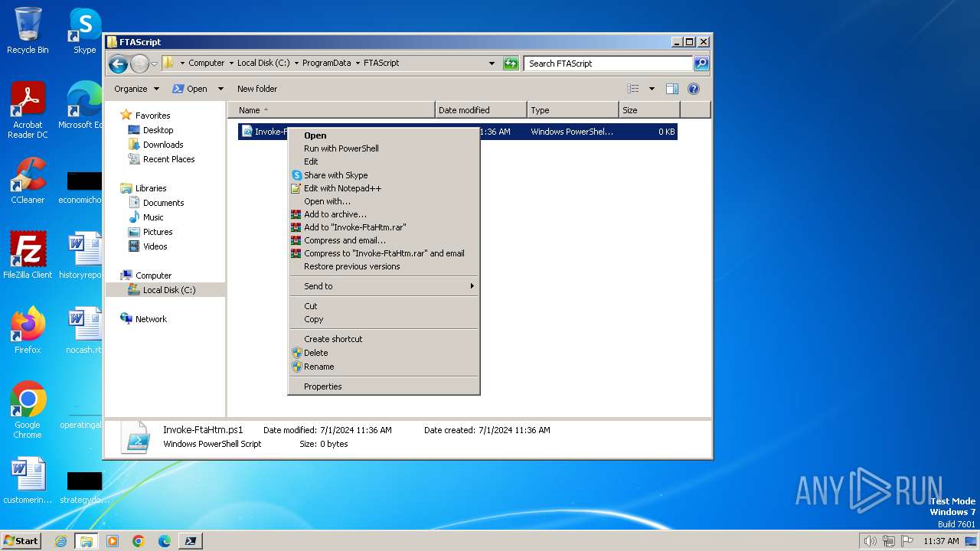
Task: Click Chrome icon in the taskbar
Action: (x=139, y=541)
